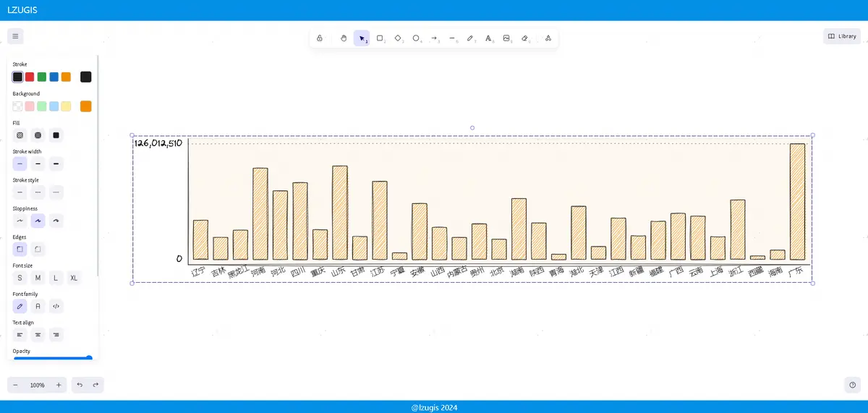Choose light green background swatch
This screenshot has width=868, height=413.
pos(42,106)
